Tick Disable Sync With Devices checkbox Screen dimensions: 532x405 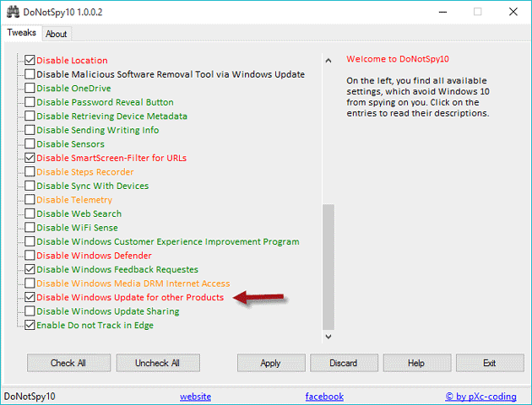click(30, 186)
